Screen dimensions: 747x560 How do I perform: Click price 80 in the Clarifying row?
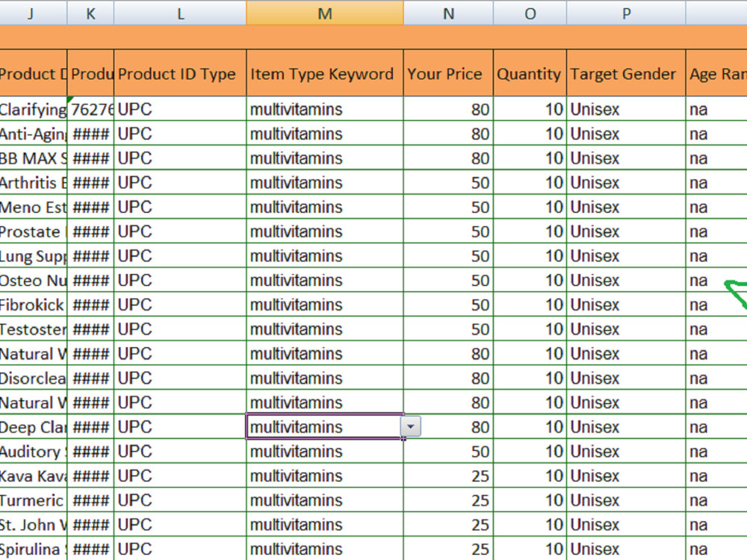click(x=448, y=109)
